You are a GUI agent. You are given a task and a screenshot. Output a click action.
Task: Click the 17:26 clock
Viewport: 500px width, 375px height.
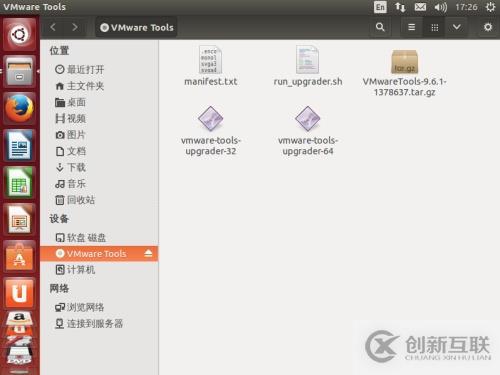pos(466,7)
